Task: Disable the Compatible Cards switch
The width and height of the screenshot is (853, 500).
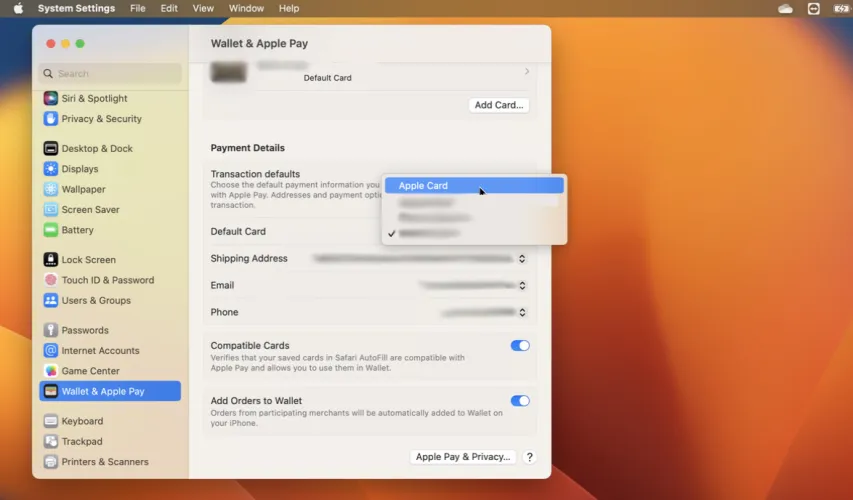Action: (x=520, y=346)
